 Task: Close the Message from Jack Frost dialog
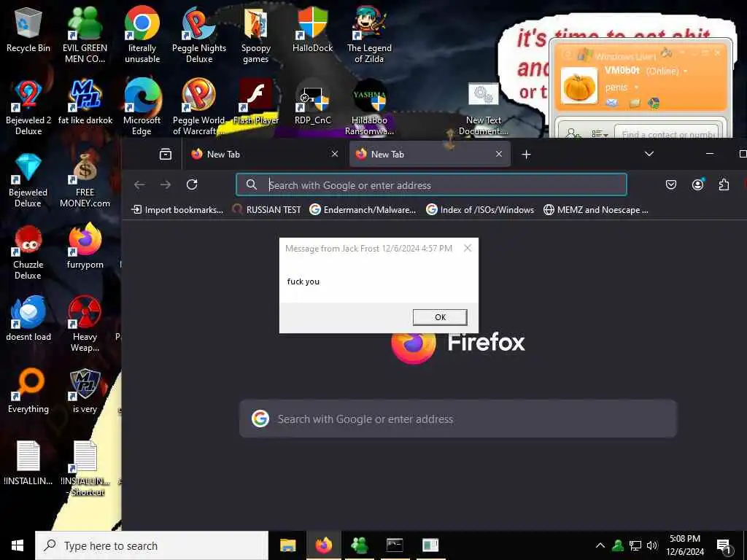coord(468,248)
